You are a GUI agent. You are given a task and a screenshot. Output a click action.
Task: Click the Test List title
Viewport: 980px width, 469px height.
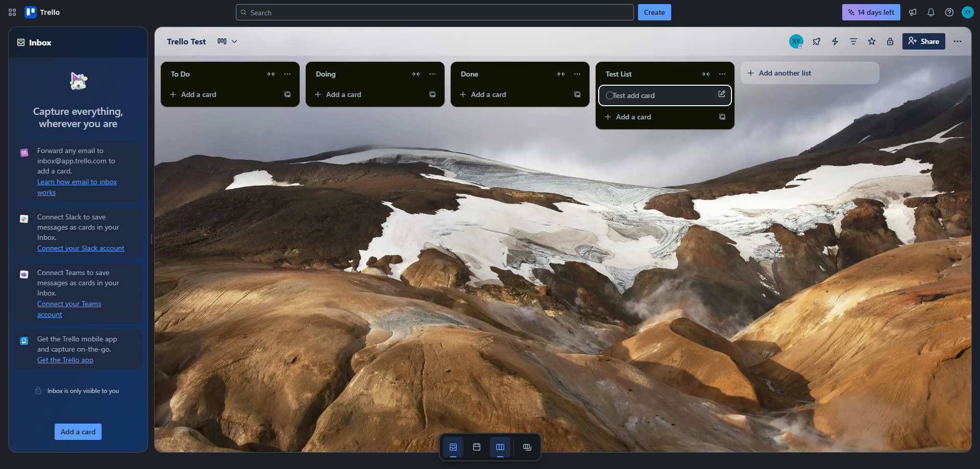click(619, 74)
